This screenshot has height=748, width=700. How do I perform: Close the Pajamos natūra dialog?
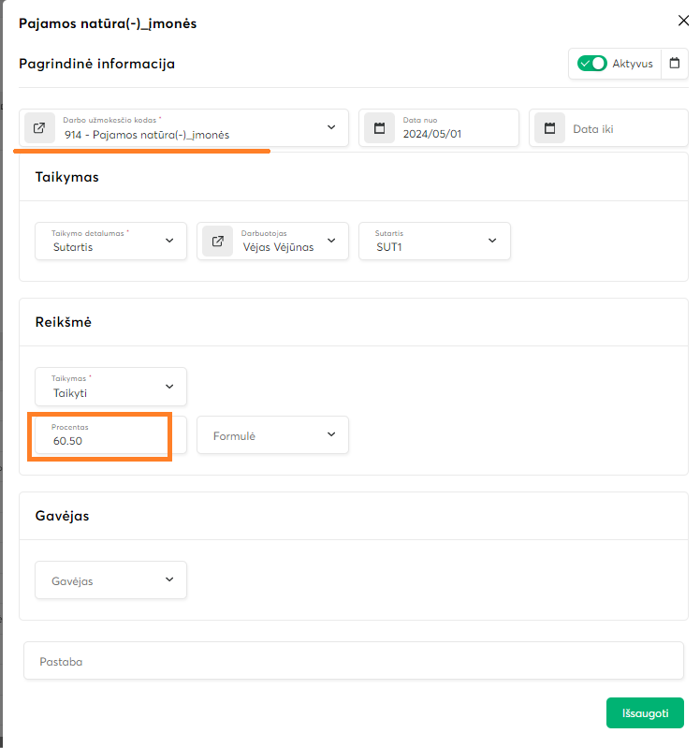[x=682, y=20]
